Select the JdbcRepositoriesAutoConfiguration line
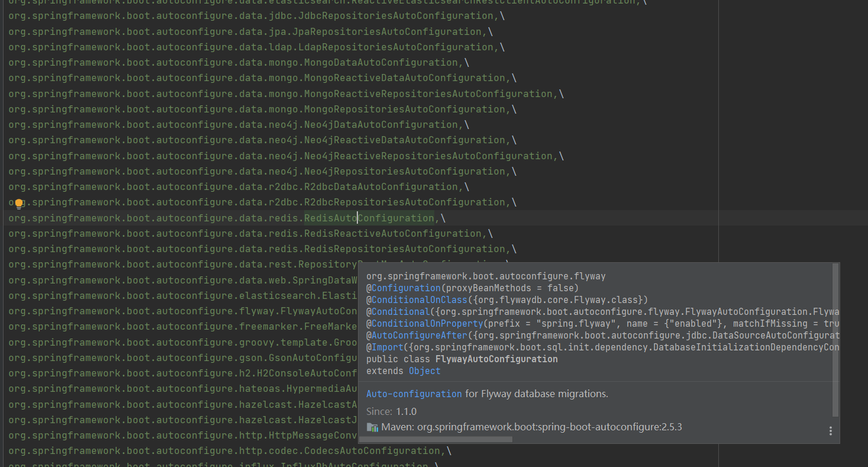 237,16
